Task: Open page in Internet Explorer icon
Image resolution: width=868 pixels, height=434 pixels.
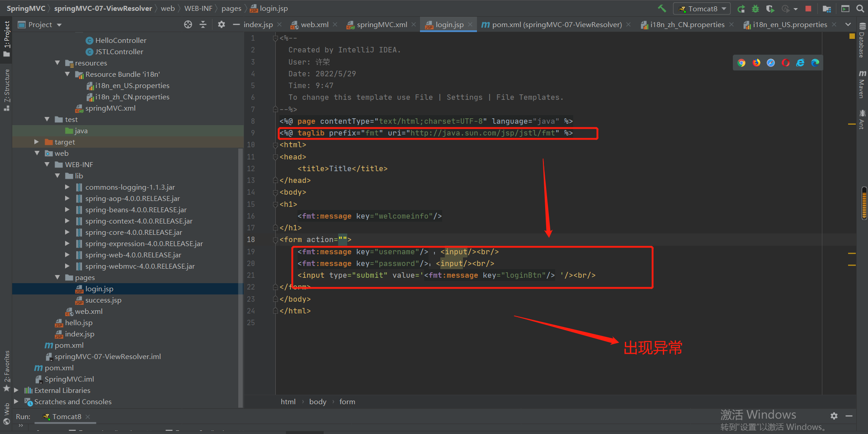Action: (800, 63)
